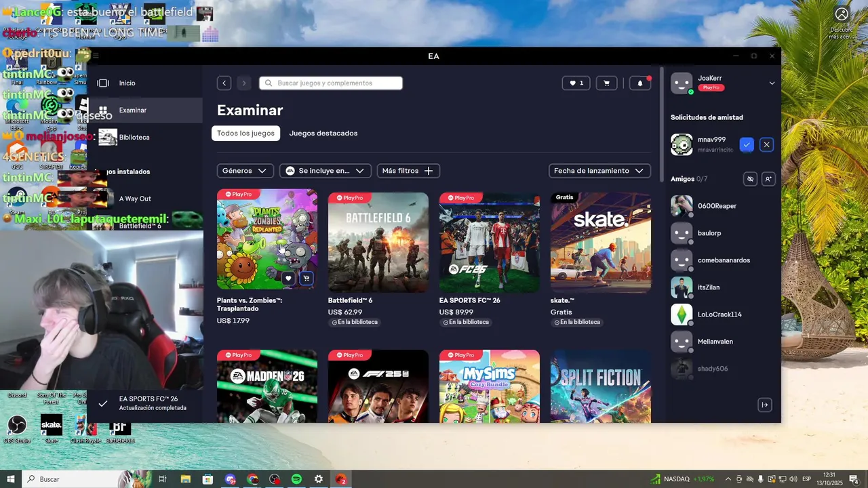Click the Plants vs. Zombies: Trasplantado title

[250, 304]
